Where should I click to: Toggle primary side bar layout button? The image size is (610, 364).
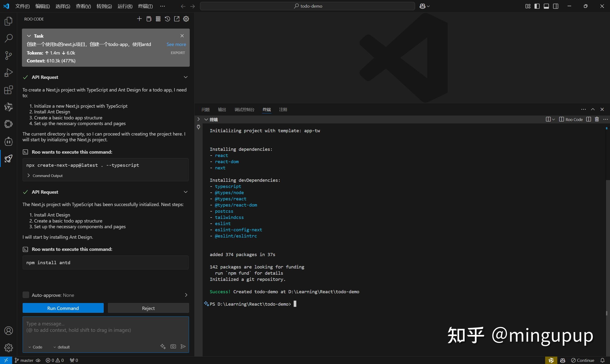(x=537, y=6)
